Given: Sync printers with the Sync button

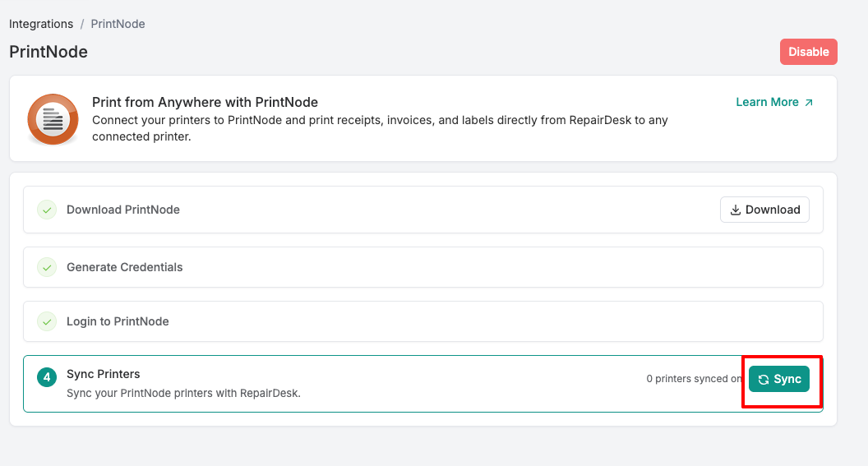Looking at the screenshot, I should click(x=779, y=379).
